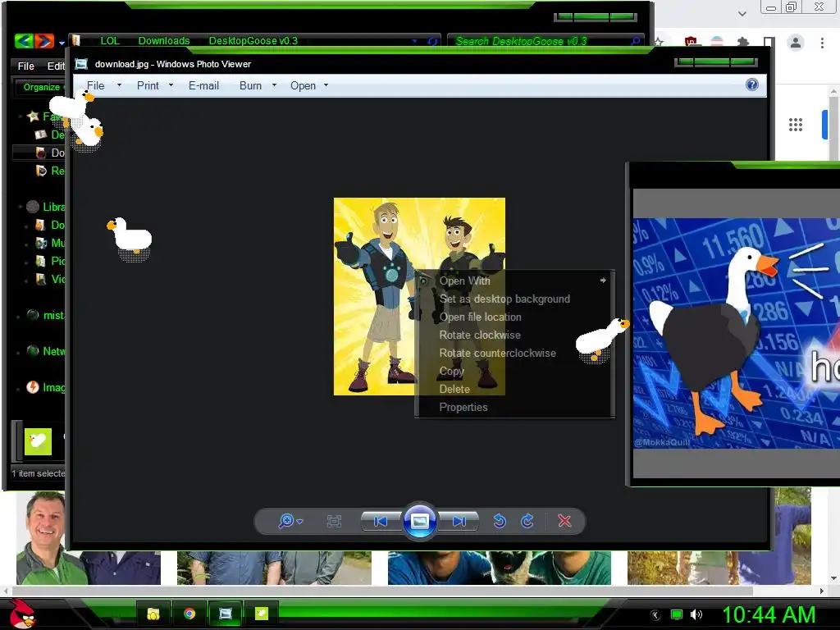Screen dimensions: 840x630
Task: Click the Explorer back arrow button
Action: [x=24, y=41]
